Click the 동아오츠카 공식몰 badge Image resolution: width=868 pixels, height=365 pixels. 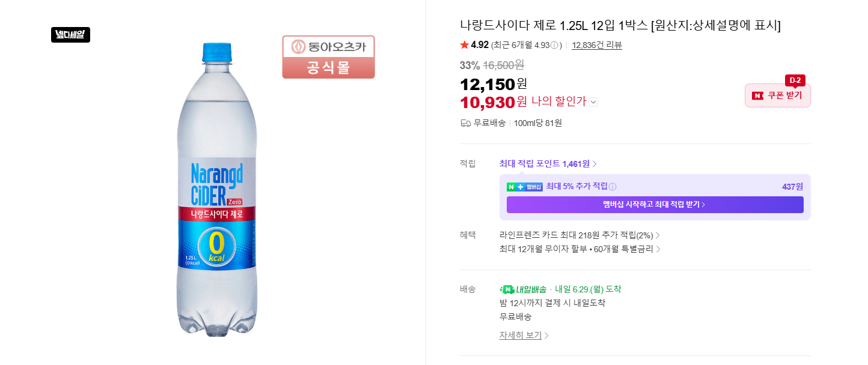tap(329, 57)
